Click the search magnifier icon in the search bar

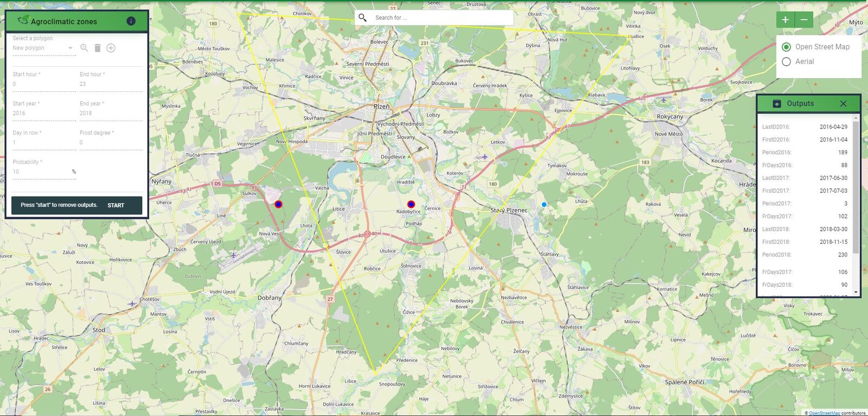coord(363,17)
